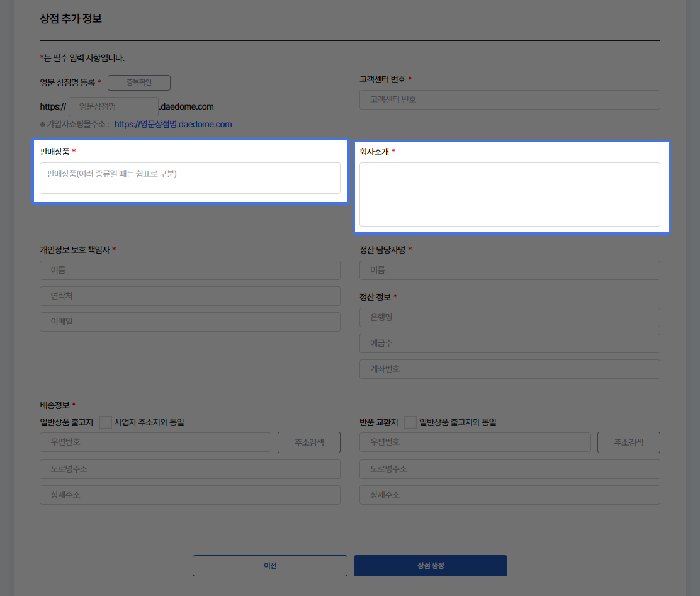Image resolution: width=700 pixels, height=596 pixels.
Task: Click the 회사소개 text area
Action: (x=509, y=194)
